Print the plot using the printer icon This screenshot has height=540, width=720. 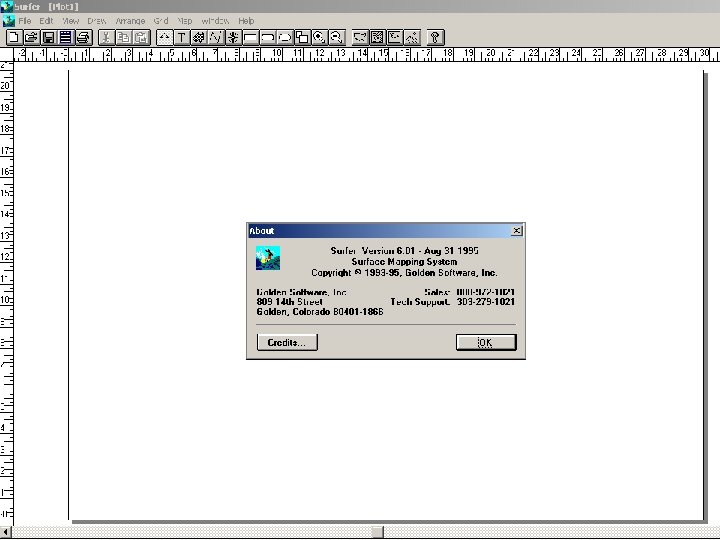point(84,37)
